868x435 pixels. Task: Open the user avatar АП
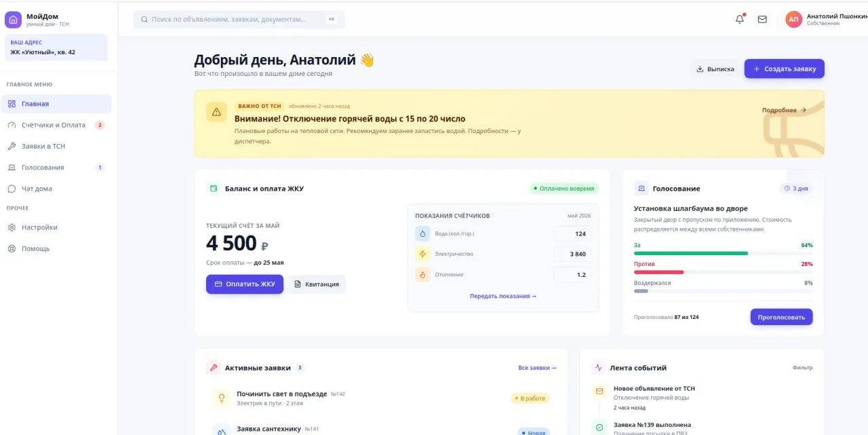coord(793,20)
